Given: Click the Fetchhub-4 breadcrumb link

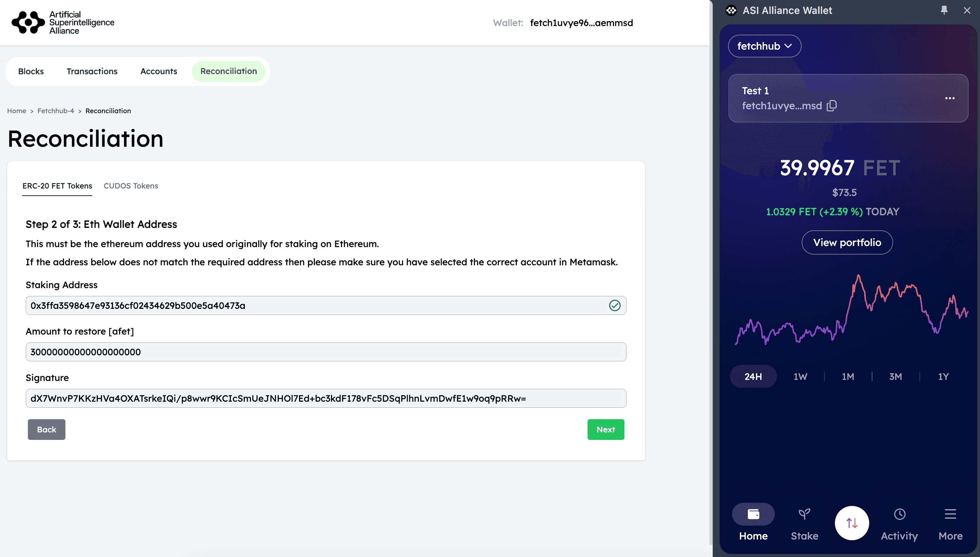Looking at the screenshot, I should [x=55, y=111].
